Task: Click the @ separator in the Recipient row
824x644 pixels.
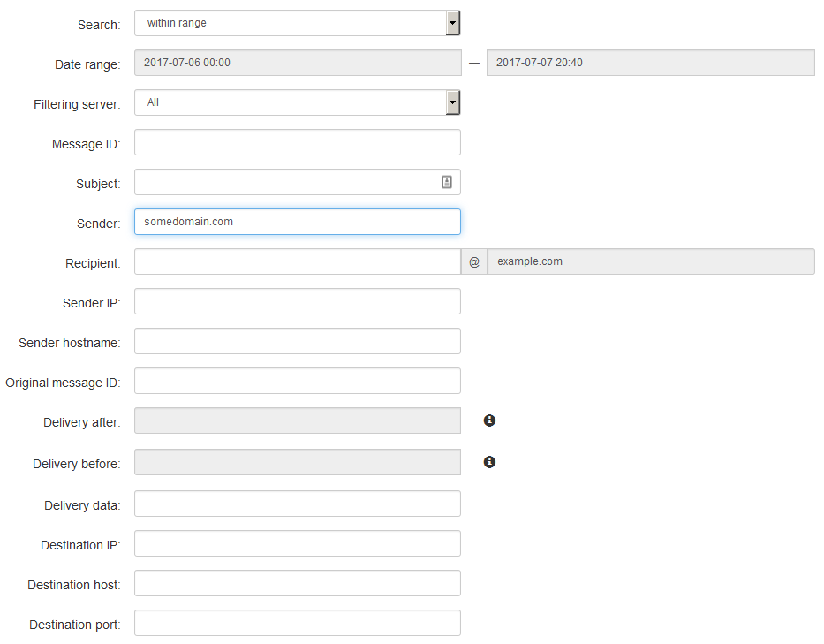Action: click(x=474, y=261)
